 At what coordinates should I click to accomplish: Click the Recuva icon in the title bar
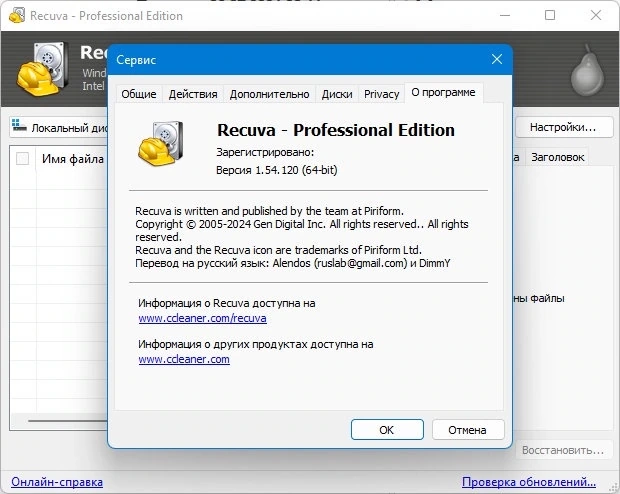coord(17,15)
